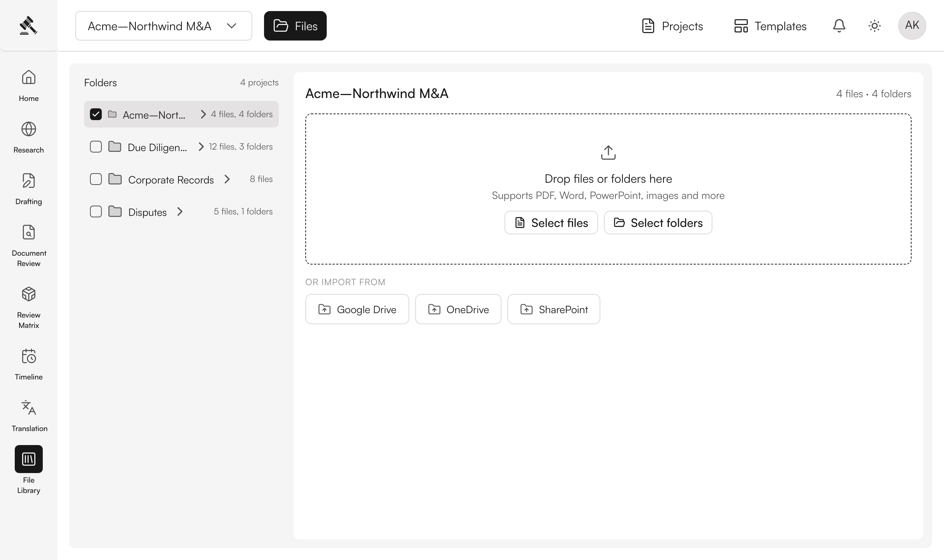
Task: Open the Research globe icon
Action: click(29, 129)
